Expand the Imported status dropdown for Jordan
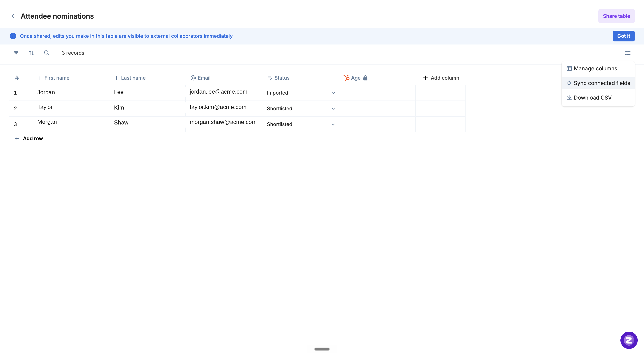 (x=333, y=93)
